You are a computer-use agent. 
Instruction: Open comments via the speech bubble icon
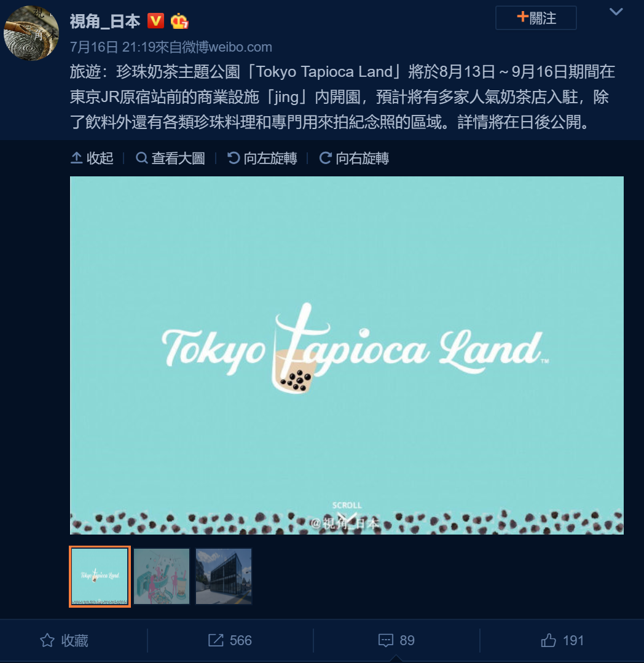[x=386, y=641]
